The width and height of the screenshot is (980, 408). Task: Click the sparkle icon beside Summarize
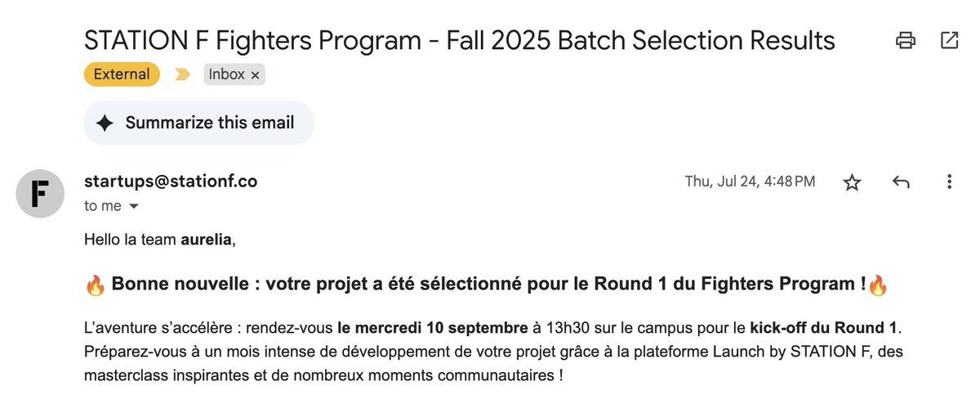pyautogui.click(x=105, y=123)
